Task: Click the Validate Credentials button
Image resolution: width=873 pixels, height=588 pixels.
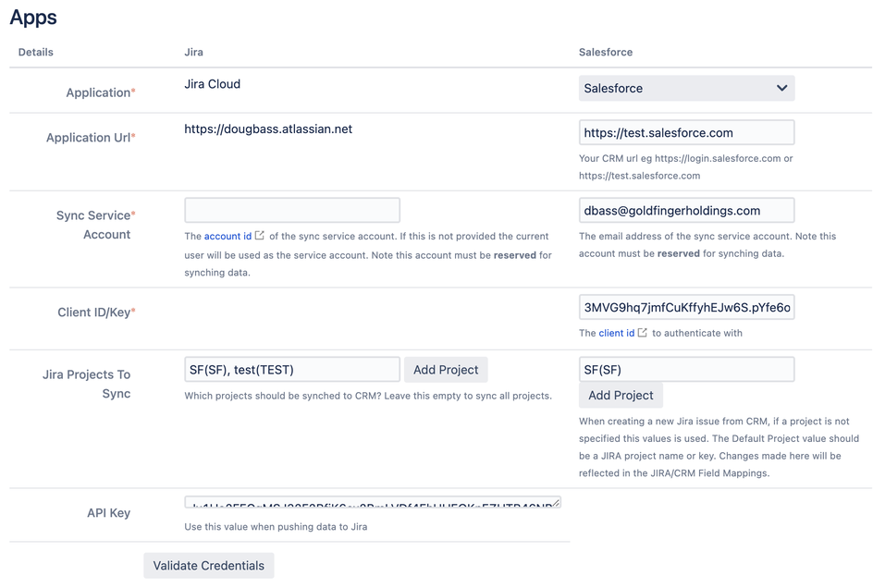Action: coord(208,566)
